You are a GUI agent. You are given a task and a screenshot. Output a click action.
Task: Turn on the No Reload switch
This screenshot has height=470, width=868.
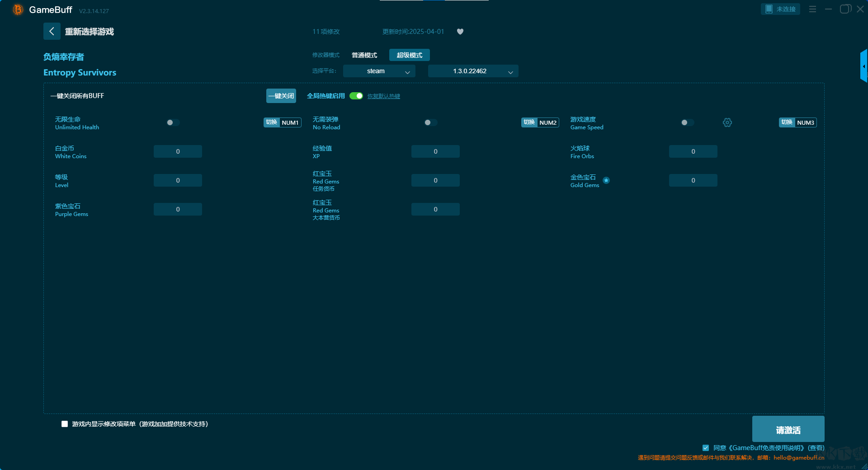click(430, 122)
